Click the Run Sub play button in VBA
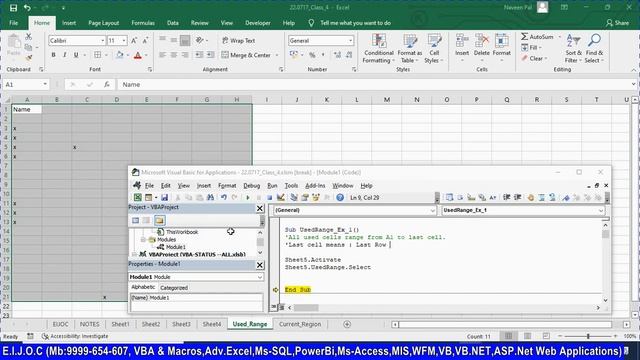640x360 pixels. pyautogui.click(x=248, y=198)
